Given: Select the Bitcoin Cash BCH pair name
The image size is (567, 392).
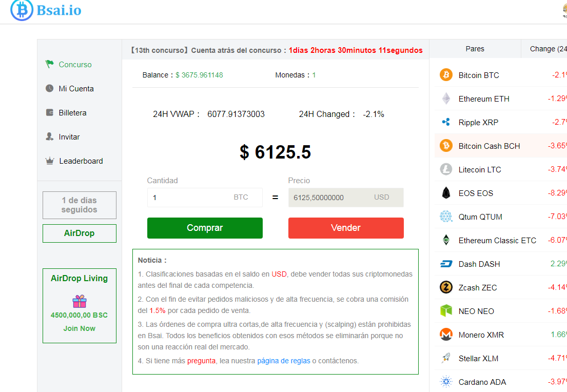Looking at the screenshot, I should click(x=489, y=146).
